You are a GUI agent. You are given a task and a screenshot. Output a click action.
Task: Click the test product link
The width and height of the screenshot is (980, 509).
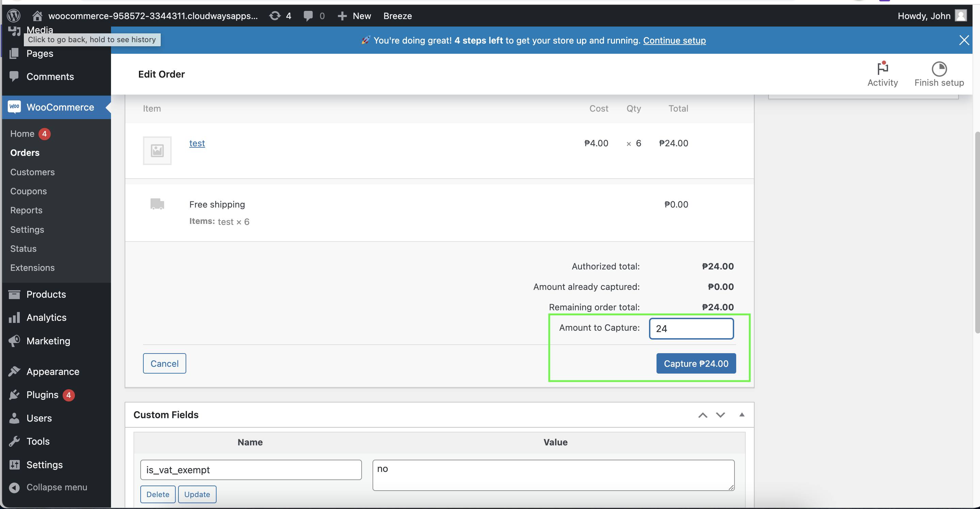click(x=196, y=142)
